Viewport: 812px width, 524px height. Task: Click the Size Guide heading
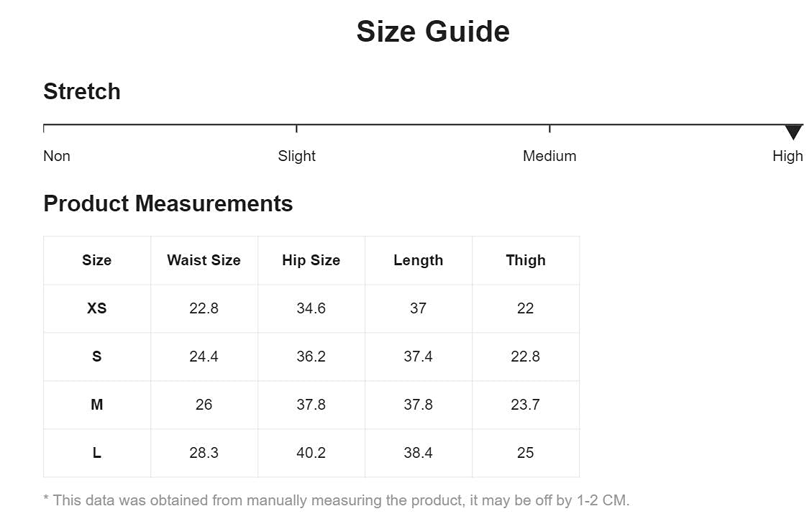433,32
